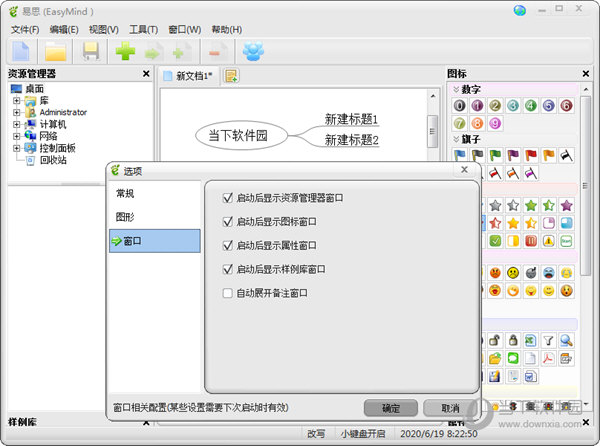Screen dimensions: 600x446
Task: Select the purple flag icon
Action: (x=513, y=155)
